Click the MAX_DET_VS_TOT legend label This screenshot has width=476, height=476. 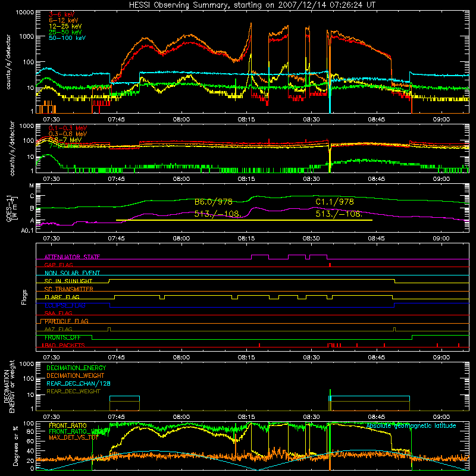pos(73,437)
